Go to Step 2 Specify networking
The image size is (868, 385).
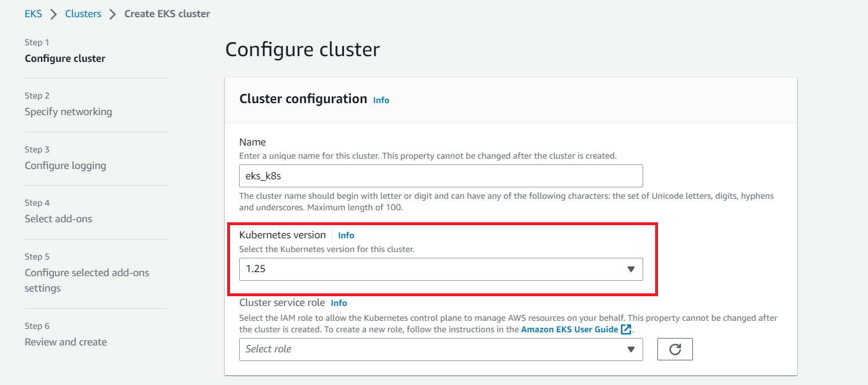click(x=68, y=111)
